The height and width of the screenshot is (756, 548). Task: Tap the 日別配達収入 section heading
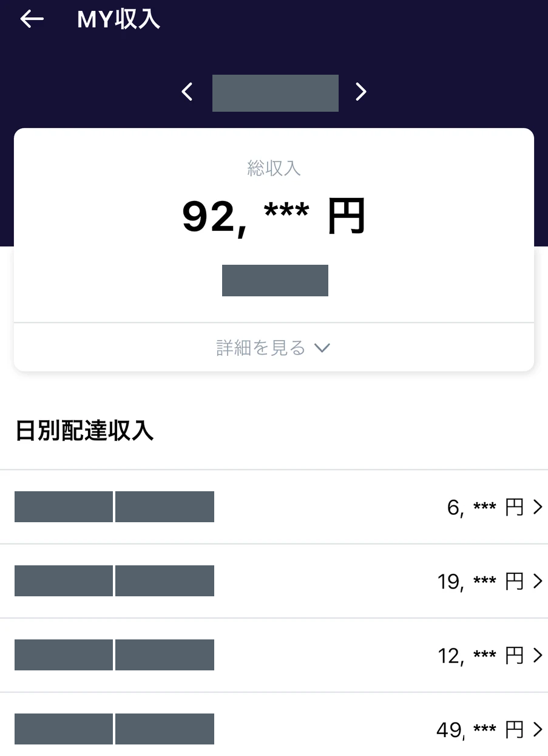(84, 431)
